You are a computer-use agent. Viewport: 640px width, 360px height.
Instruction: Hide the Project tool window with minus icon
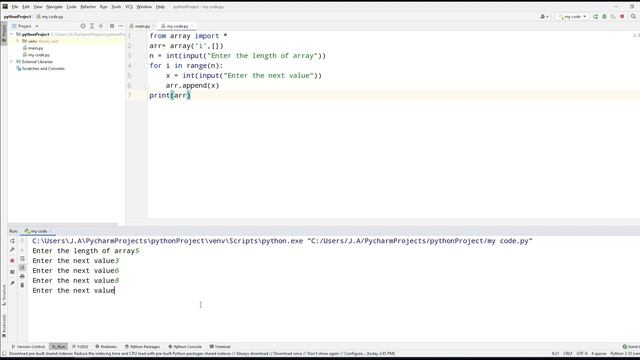point(121,26)
